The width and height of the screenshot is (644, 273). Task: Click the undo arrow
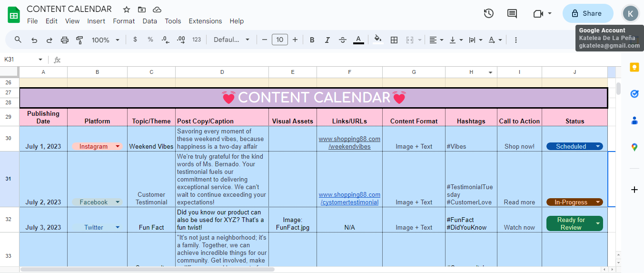coord(34,40)
